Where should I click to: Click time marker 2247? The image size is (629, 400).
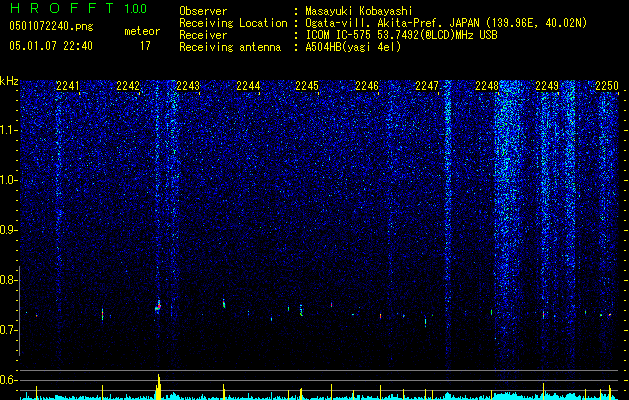point(427,86)
